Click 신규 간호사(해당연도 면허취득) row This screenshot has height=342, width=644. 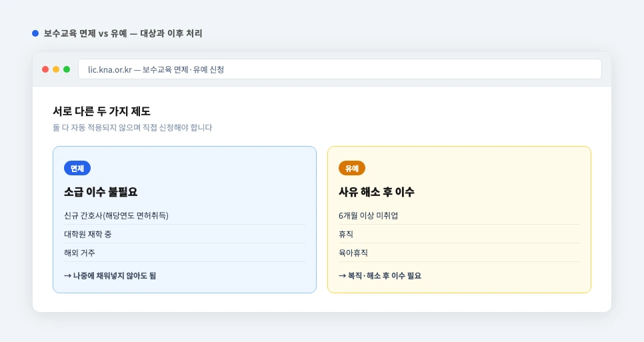185,215
